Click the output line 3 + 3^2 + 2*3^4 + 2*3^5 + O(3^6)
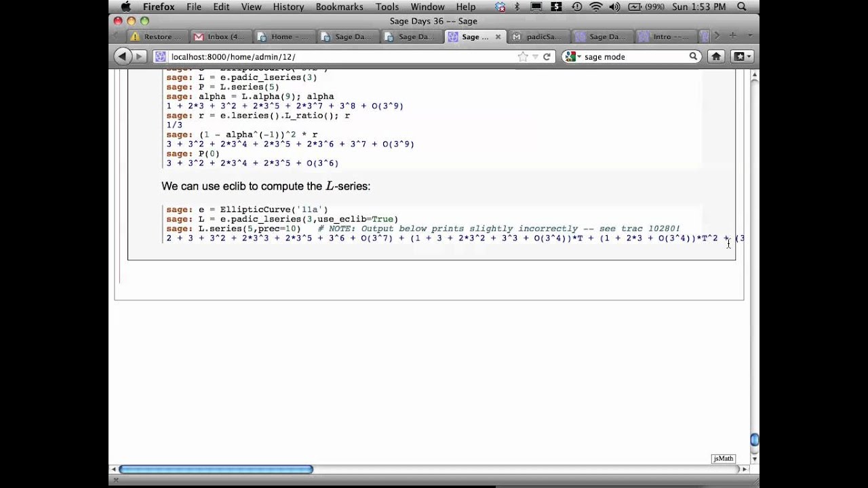Screen dimensions: 868x488 click(252, 163)
